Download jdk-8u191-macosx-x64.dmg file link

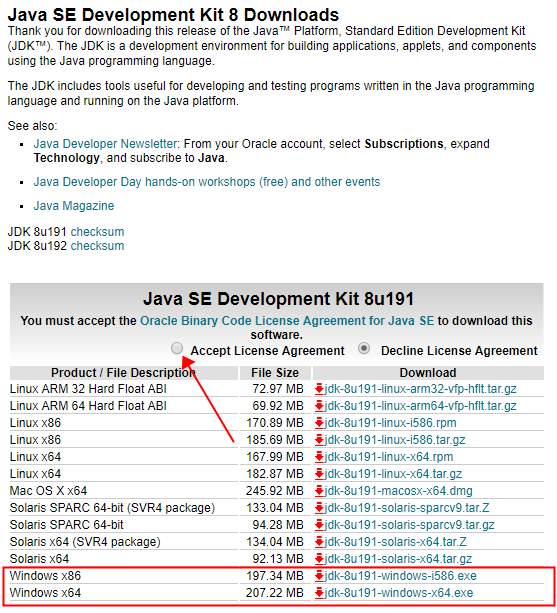tap(398, 491)
